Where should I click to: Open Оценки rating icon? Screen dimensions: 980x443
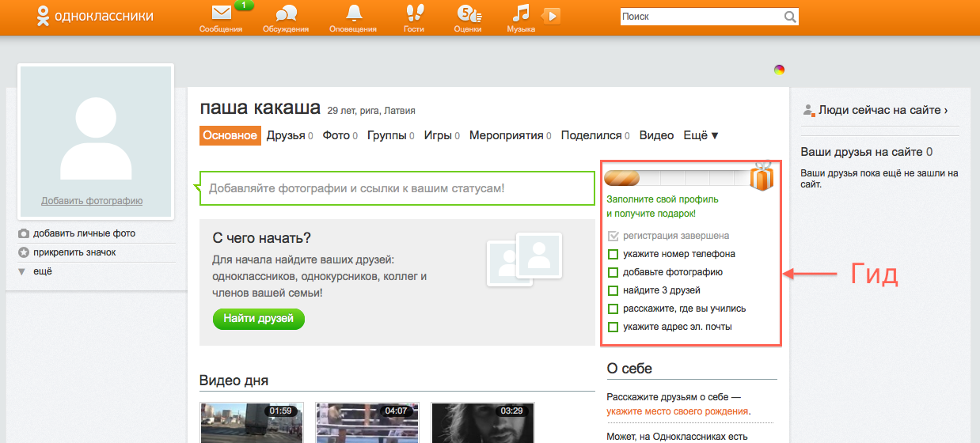(x=469, y=13)
